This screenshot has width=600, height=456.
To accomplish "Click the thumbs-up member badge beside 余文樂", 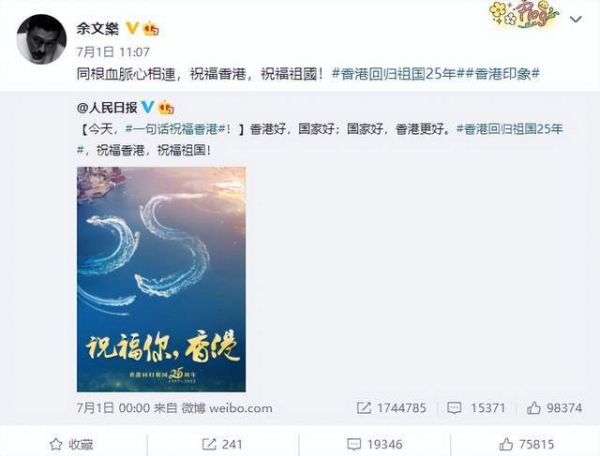I will (x=151, y=29).
